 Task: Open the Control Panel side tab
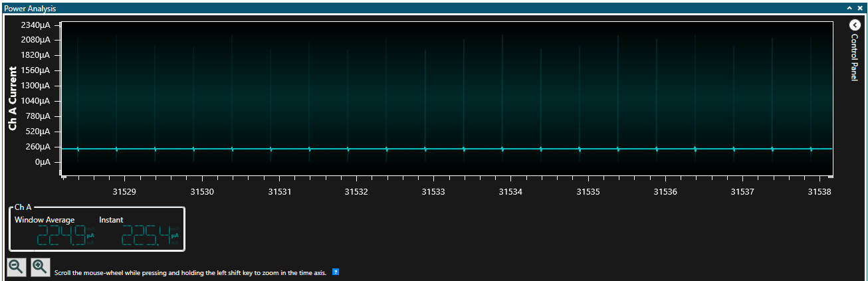pos(855,58)
